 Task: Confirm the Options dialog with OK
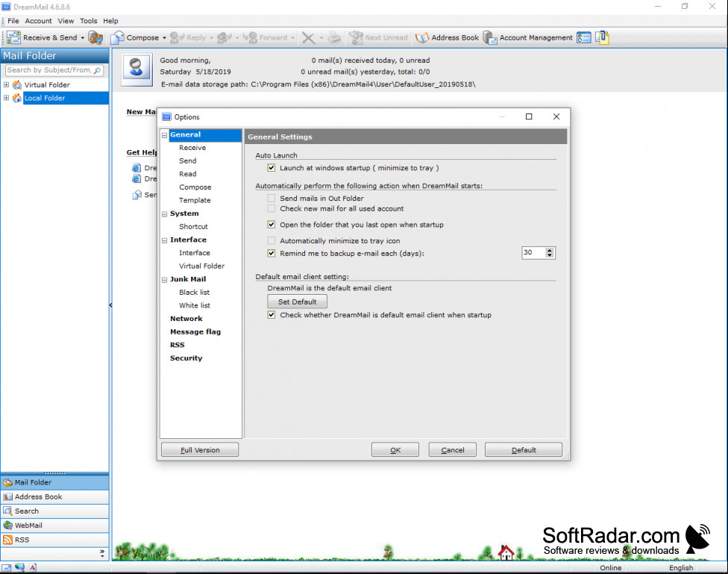click(395, 450)
